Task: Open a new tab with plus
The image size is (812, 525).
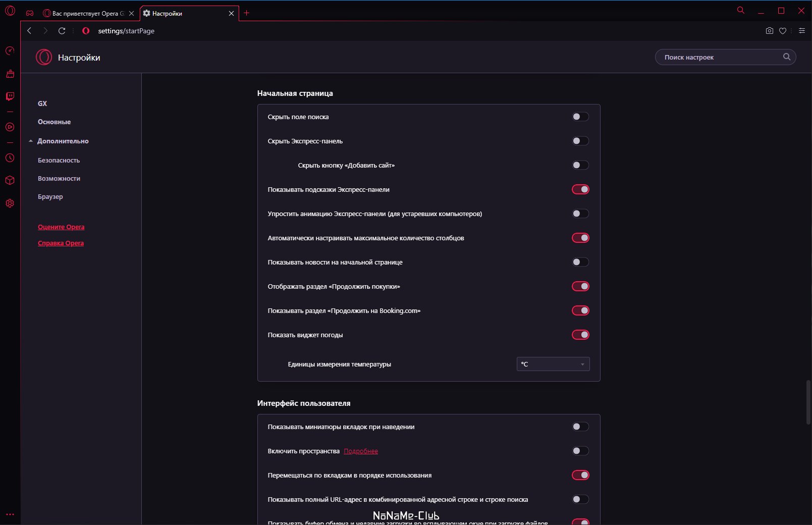Action: (246, 13)
